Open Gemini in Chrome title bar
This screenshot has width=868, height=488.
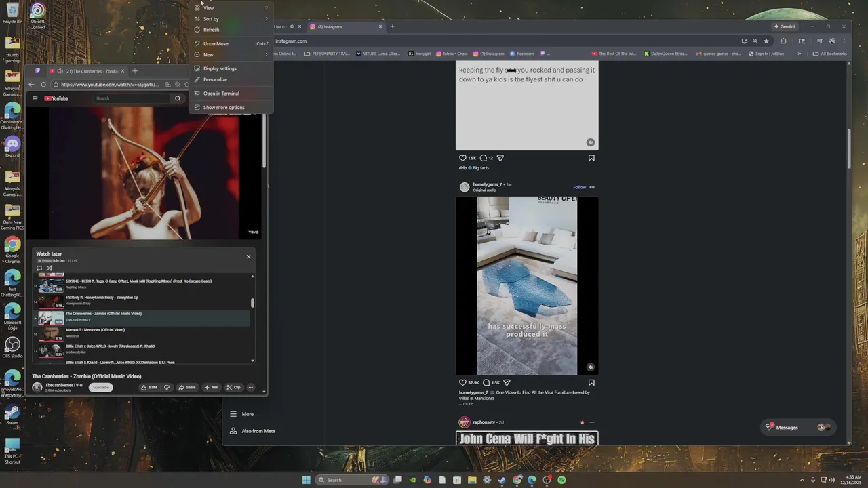[x=785, y=26]
